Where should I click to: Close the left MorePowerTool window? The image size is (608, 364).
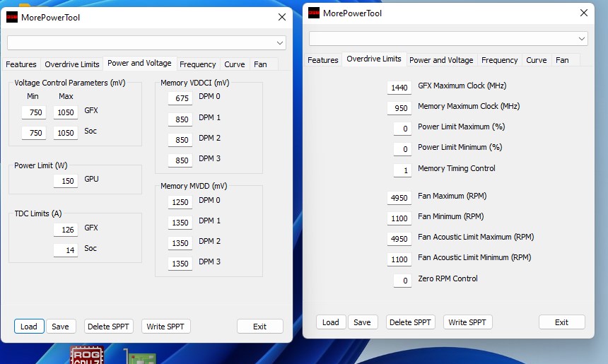[282, 17]
